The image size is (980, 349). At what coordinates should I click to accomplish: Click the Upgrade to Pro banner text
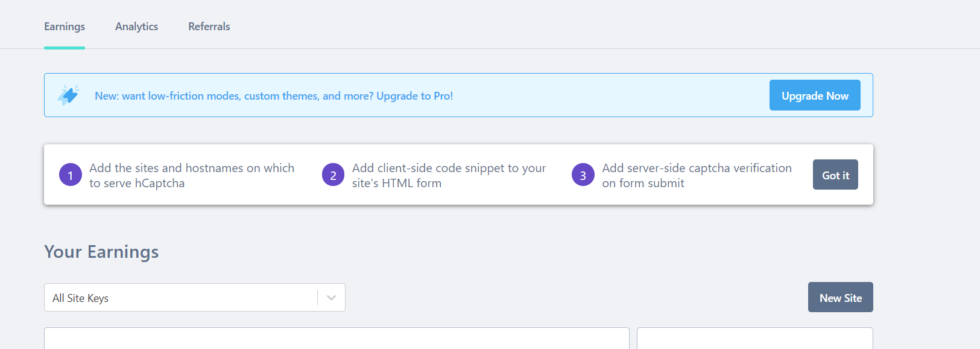pyautogui.click(x=274, y=96)
